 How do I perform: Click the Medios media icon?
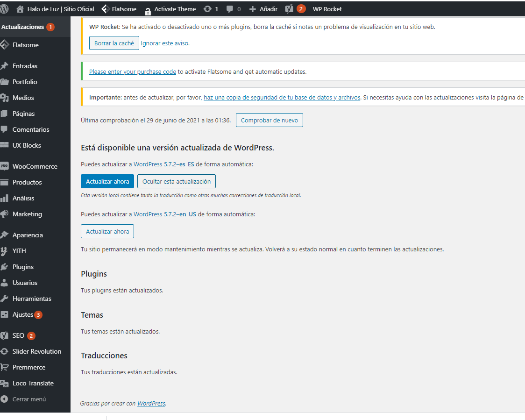point(4,98)
